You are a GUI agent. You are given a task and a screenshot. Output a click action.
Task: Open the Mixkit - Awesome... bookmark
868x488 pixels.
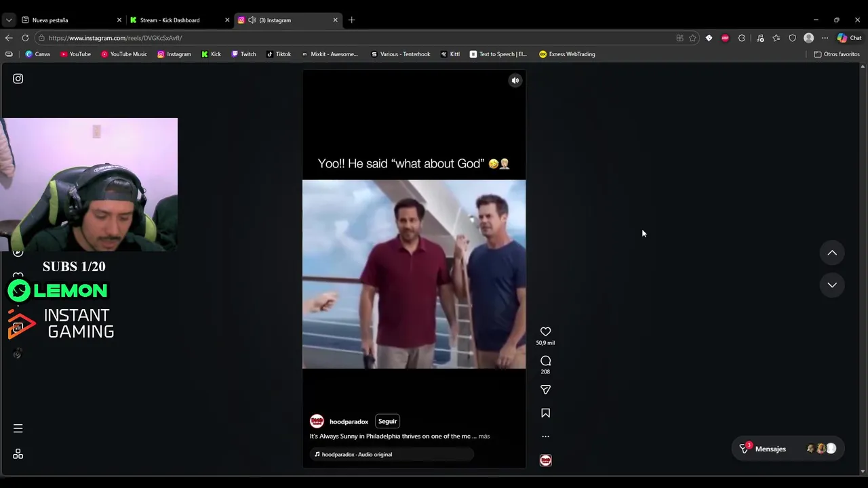[330, 54]
